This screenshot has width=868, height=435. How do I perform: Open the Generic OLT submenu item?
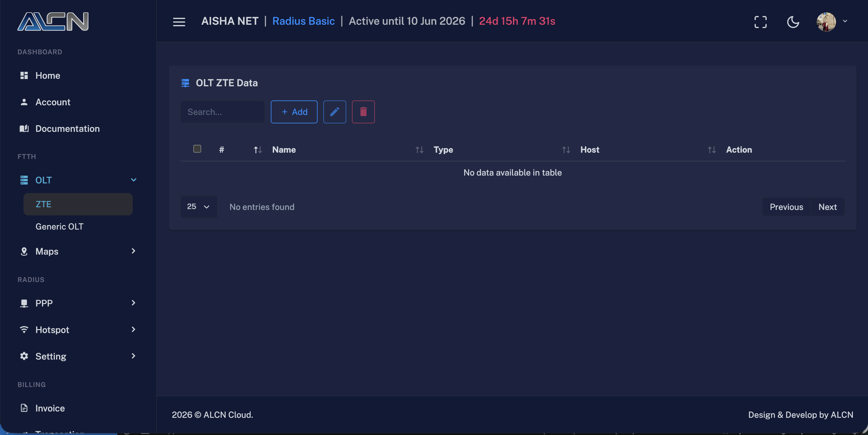[x=59, y=227]
